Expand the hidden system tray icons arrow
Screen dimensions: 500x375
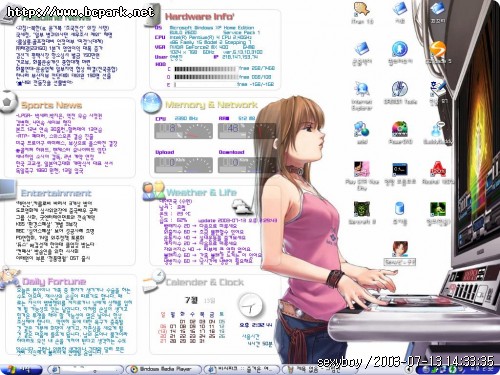click(x=409, y=370)
